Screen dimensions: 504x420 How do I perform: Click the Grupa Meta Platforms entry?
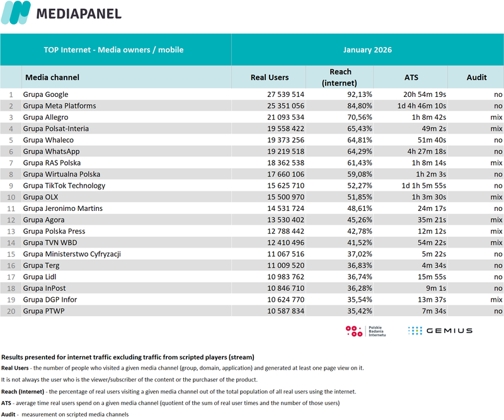[x=59, y=106]
